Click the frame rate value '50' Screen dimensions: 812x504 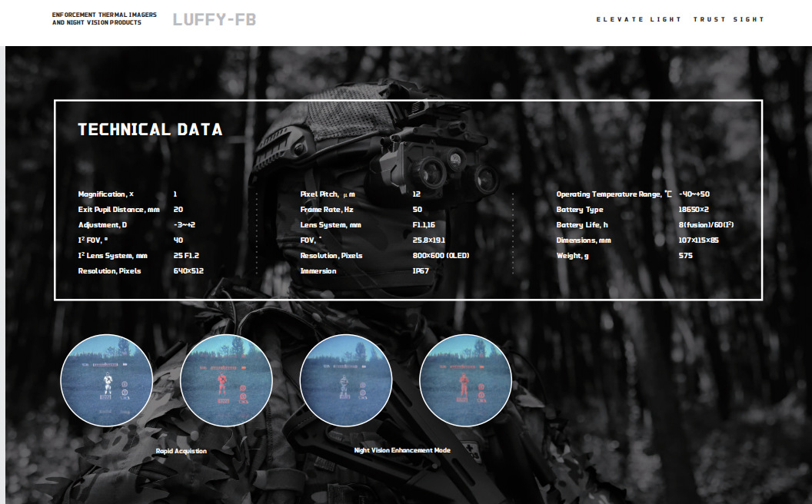[418, 210]
